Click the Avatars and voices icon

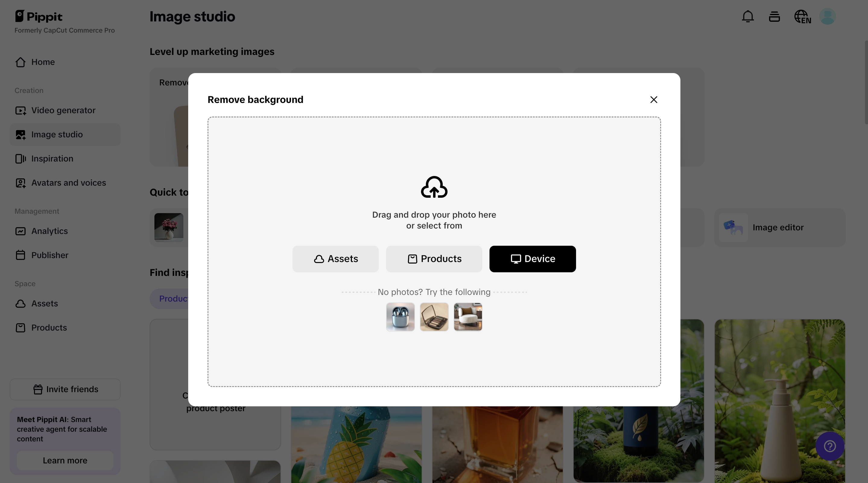point(21,183)
